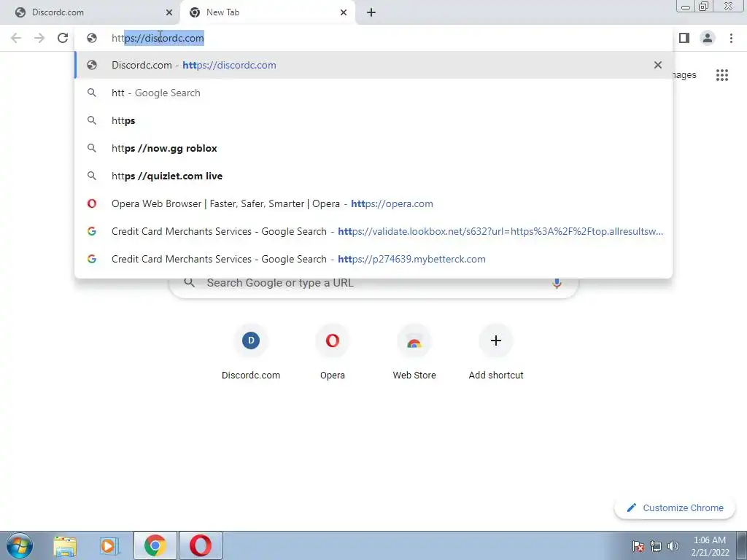Open the Windows Start menu
The width and height of the screenshot is (747, 560).
pyautogui.click(x=20, y=545)
